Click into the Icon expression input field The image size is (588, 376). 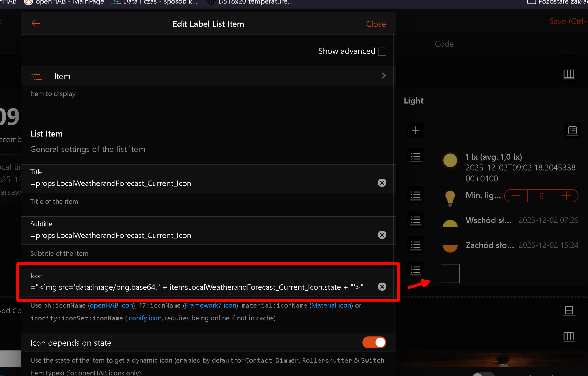(x=196, y=287)
